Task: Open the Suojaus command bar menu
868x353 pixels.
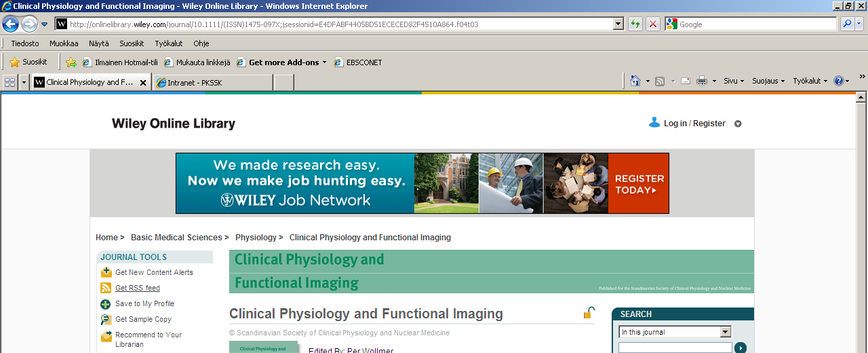Action: (x=768, y=81)
